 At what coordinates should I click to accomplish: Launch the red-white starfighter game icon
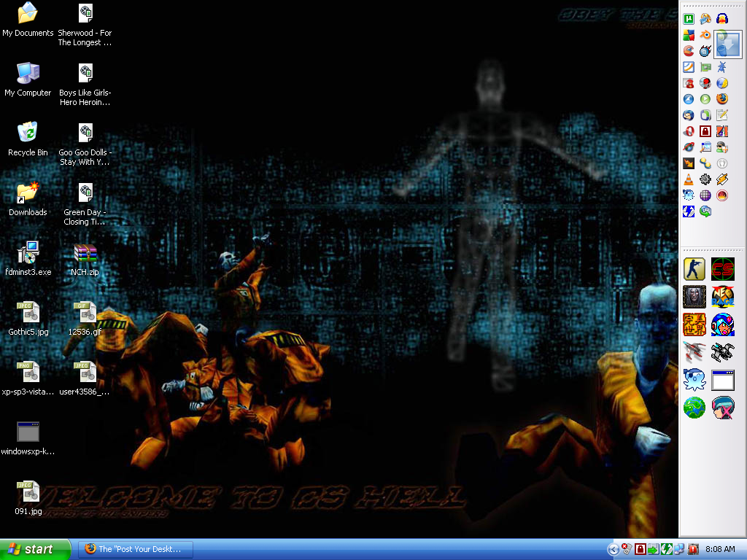point(694,352)
